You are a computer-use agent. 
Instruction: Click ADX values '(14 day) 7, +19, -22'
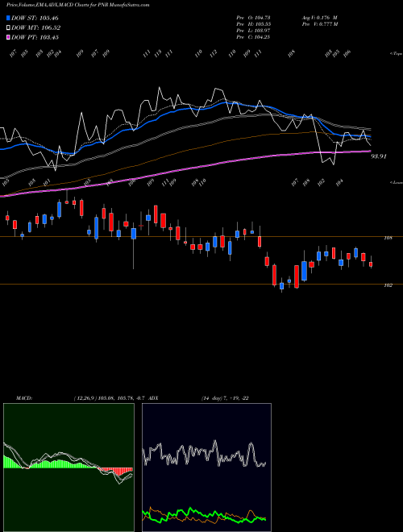coord(225,398)
